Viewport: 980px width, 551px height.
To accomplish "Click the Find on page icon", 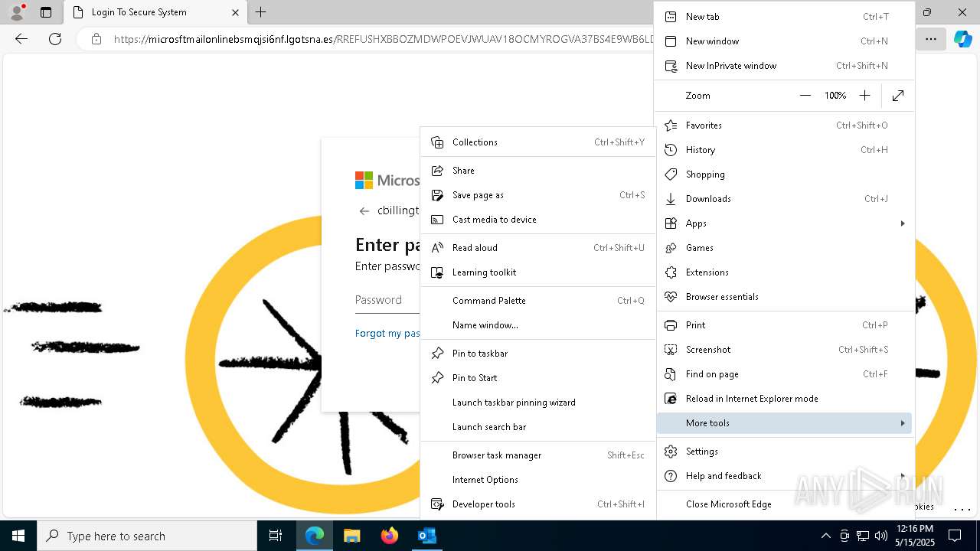I will pyautogui.click(x=671, y=374).
